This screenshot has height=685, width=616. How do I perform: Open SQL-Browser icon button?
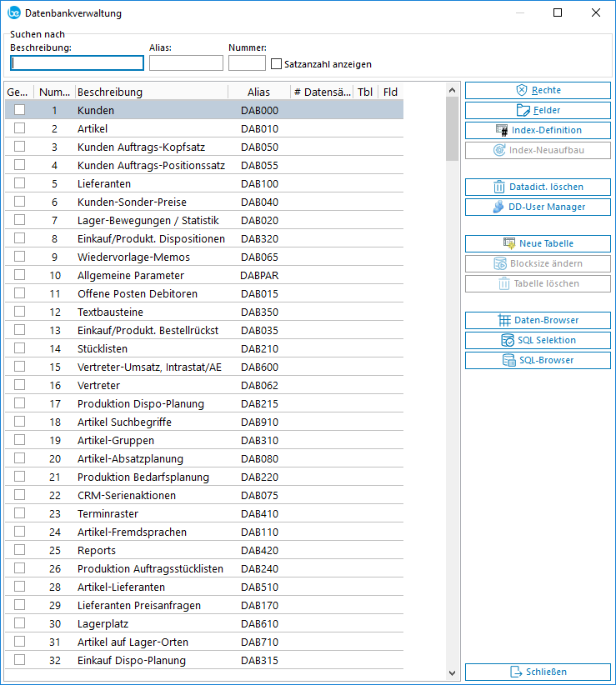click(508, 360)
